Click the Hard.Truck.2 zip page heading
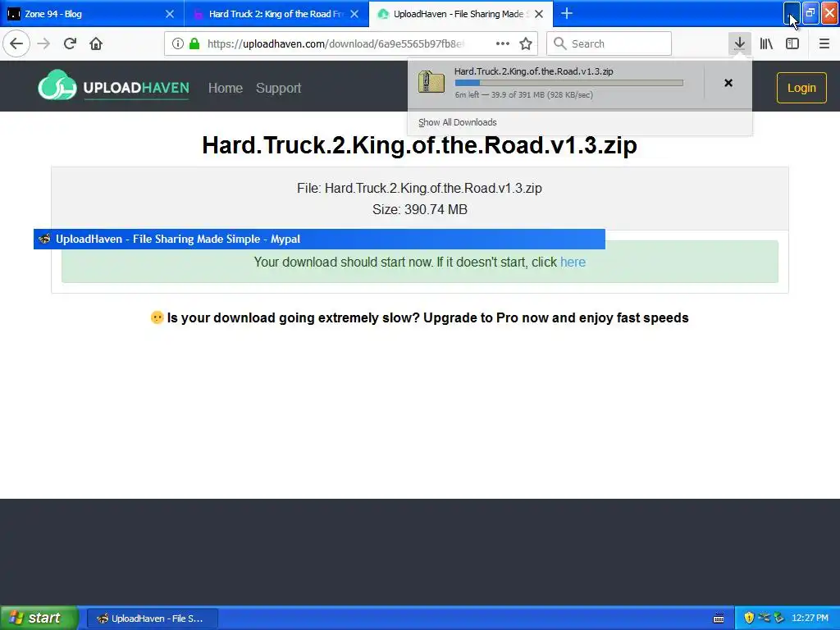The width and height of the screenshot is (840, 630). [x=419, y=145]
